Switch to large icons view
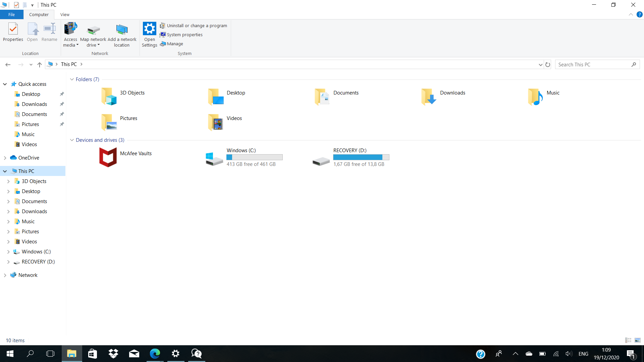The height and width of the screenshot is (362, 644). 637,340
